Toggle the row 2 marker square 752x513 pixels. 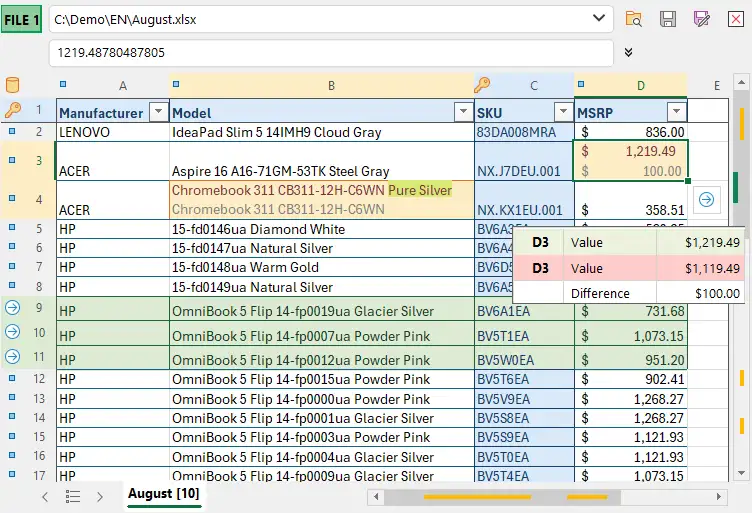[12, 131]
